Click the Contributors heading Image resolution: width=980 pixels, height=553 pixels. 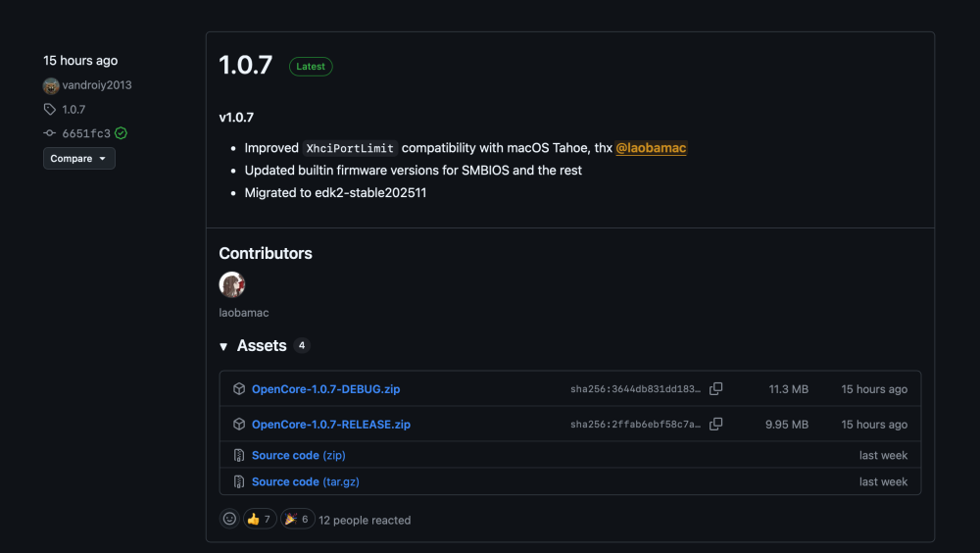click(265, 253)
